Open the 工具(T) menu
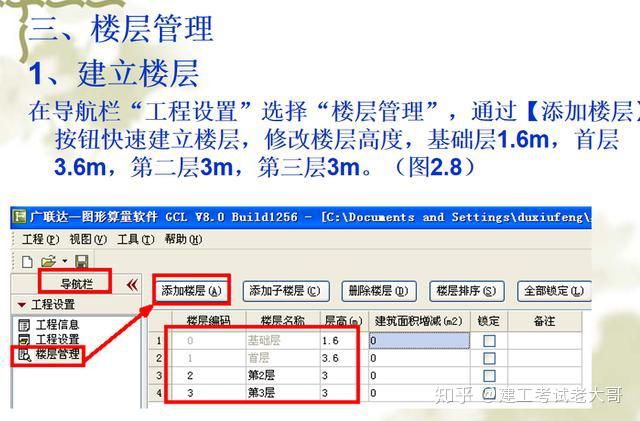640x421 pixels. click(136, 239)
